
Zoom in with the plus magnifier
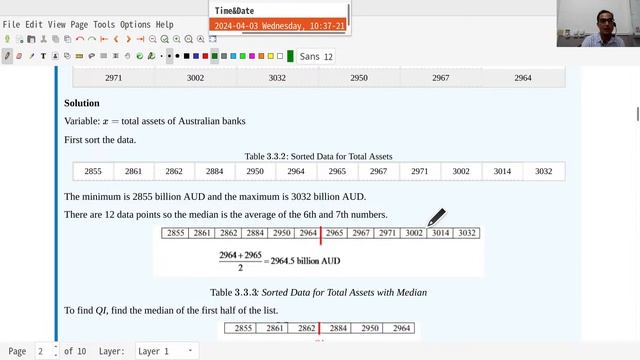[x=177, y=39]
